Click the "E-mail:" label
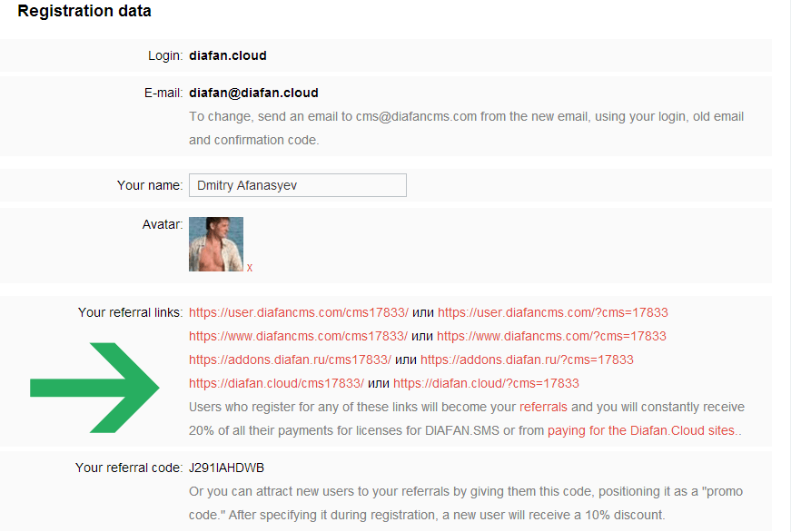This screenshot has width=791, height=532. (x=163, y=93)
